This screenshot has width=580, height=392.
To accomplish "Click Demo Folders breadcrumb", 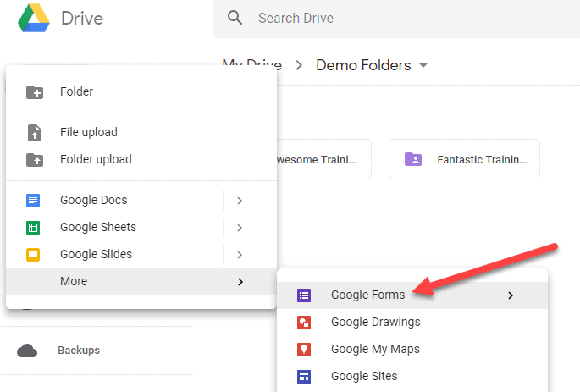I will [x=363, y=65].
